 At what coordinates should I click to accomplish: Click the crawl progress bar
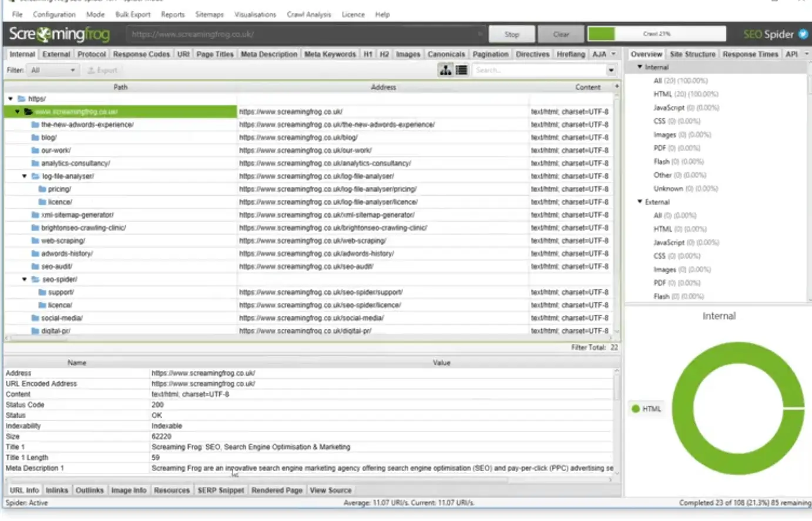pyautogui.click(x=656, y=34)
